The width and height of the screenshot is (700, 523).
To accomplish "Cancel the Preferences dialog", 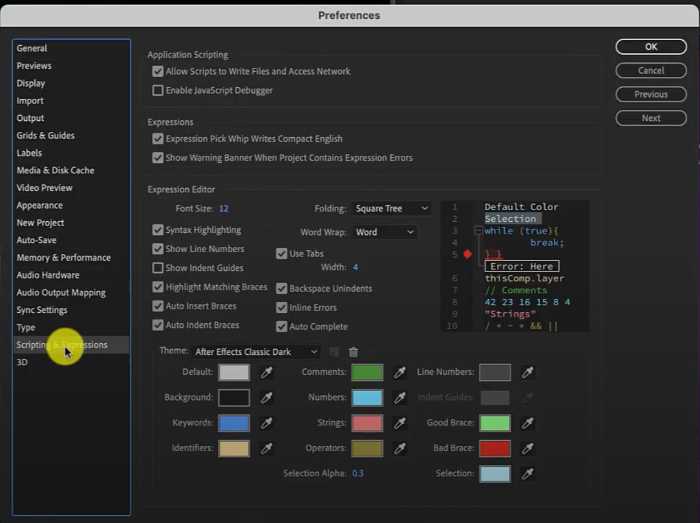I will 651,71.
